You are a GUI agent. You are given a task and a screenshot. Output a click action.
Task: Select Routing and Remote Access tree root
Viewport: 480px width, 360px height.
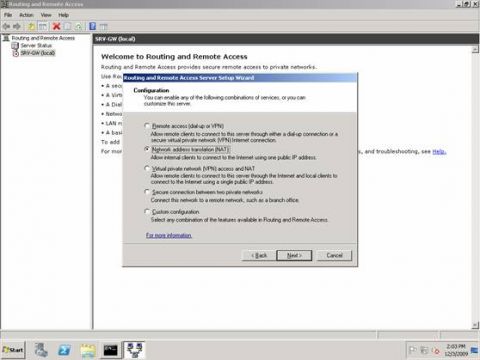pos(43,38)
